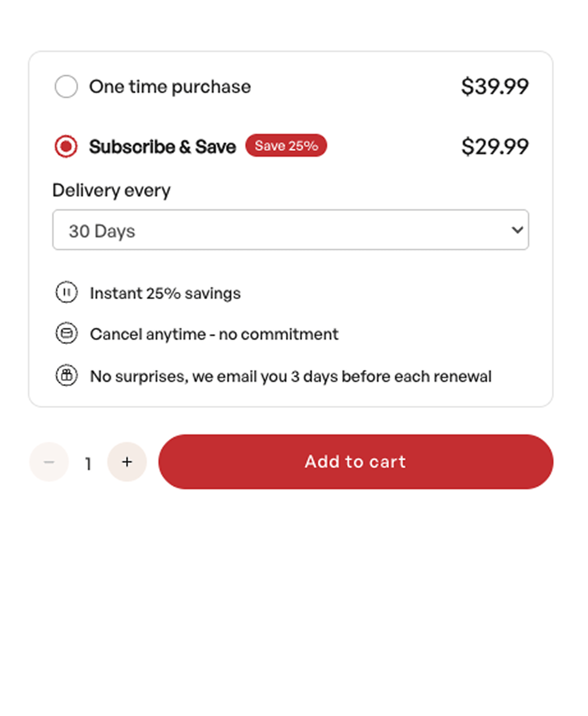
Task: Click the $29.99 subscription price
Action: 495,147
